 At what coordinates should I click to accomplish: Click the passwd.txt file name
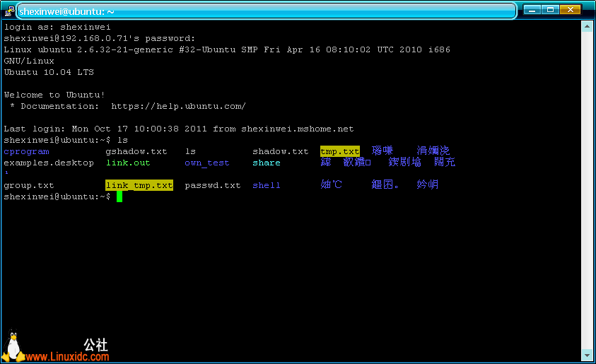click(x=213, y=185)
